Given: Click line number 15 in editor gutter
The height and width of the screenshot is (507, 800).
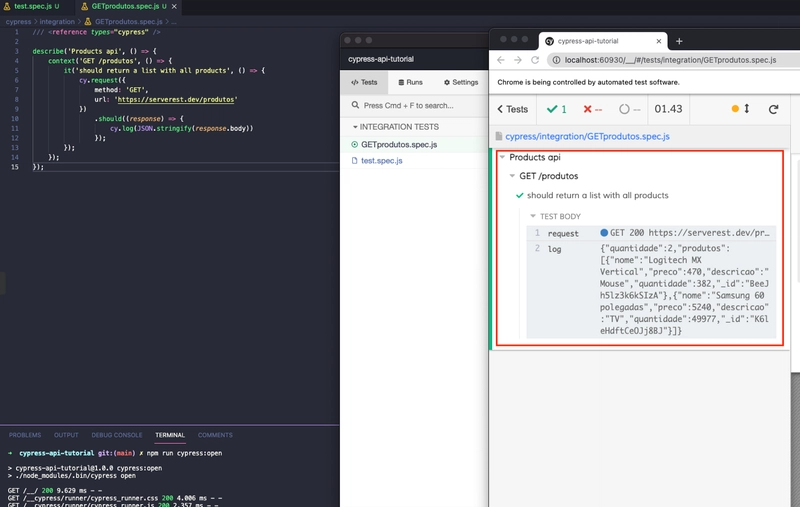Looking at the screenshot, I should pos(15,167).
